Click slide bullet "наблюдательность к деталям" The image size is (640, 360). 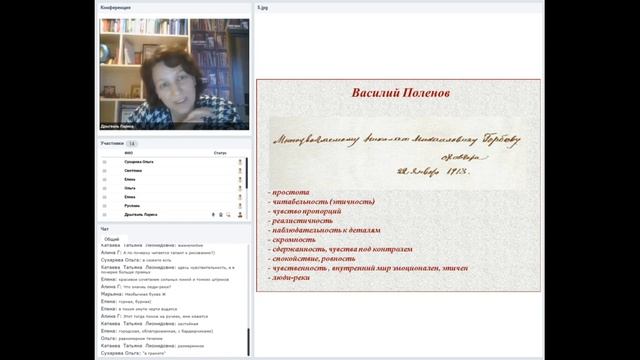tap(324, 230)
